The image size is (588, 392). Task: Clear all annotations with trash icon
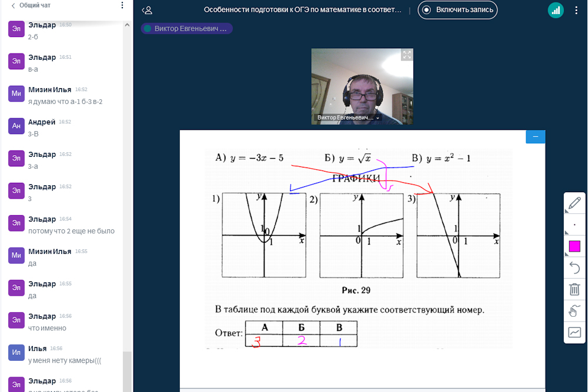(574, 289)
